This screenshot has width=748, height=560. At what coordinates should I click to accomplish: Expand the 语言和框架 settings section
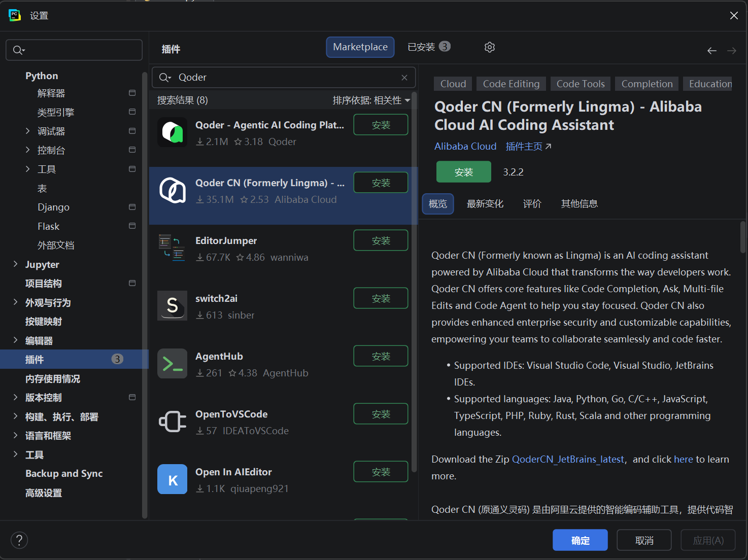coord(16,435)
